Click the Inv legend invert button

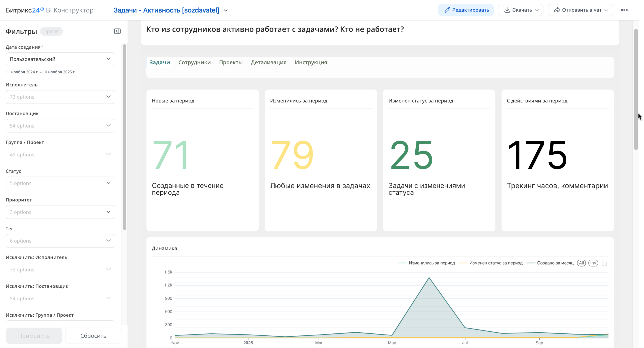tap(593, 263)
